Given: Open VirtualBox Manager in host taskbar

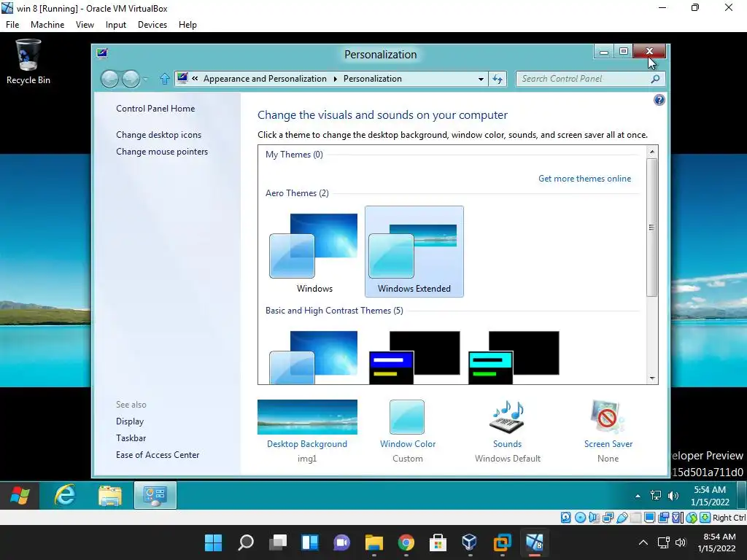Looking at the screenshot, I should pyautogui.click(x=470, y=542).
